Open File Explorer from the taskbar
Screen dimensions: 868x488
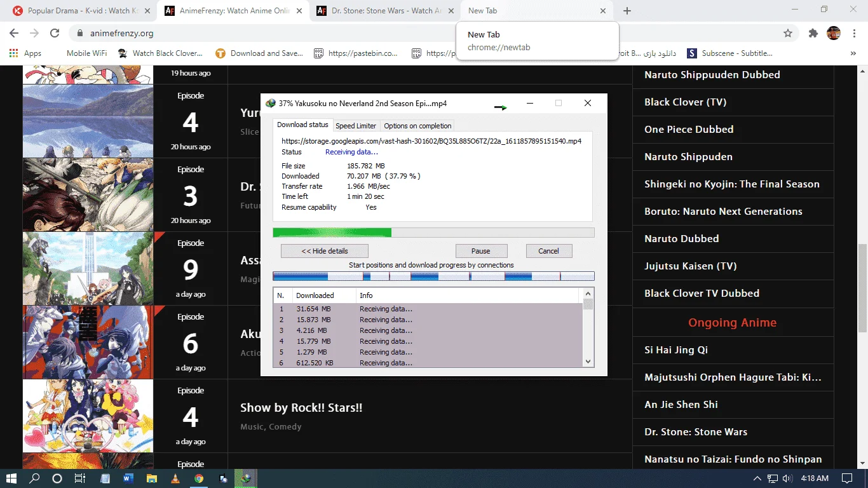152,478
